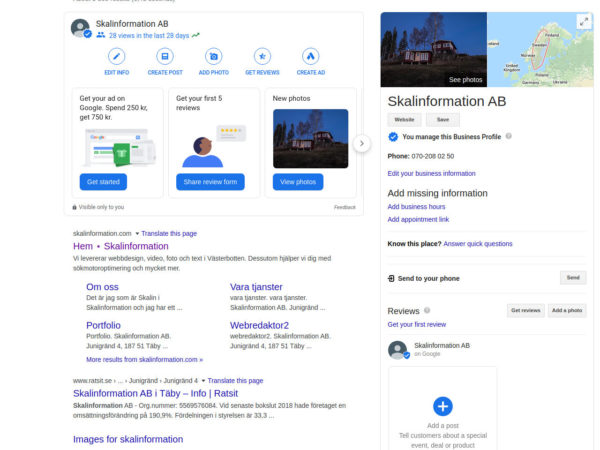The width and height of the screenshot is (600, 450).
Task: Click the Send button
Action: coord(573,278)
